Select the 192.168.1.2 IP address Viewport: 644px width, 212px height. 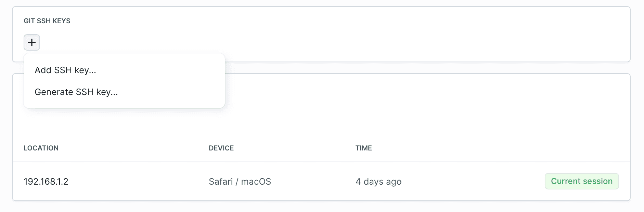point(46,182)
